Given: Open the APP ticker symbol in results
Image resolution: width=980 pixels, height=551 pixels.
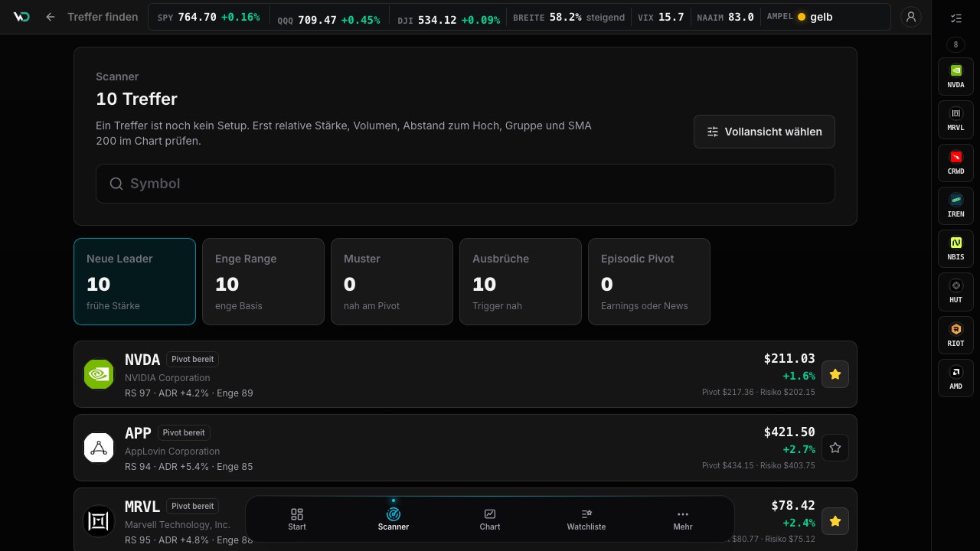Looking at the screenshot, I should (138, 432).
